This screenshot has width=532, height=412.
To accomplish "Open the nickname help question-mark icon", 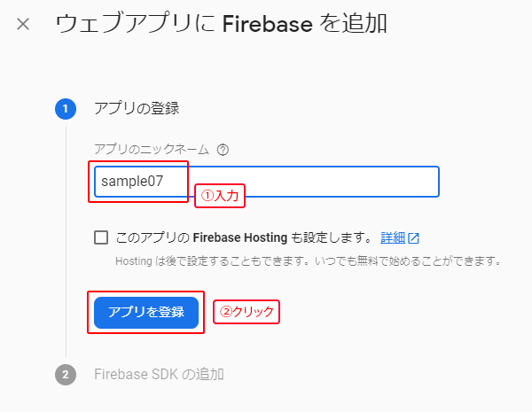I will (223, 150).
